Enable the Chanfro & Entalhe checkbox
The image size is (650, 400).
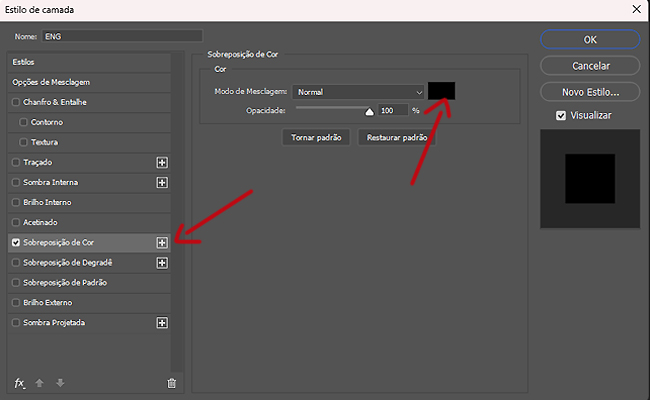tap(16, 102)
